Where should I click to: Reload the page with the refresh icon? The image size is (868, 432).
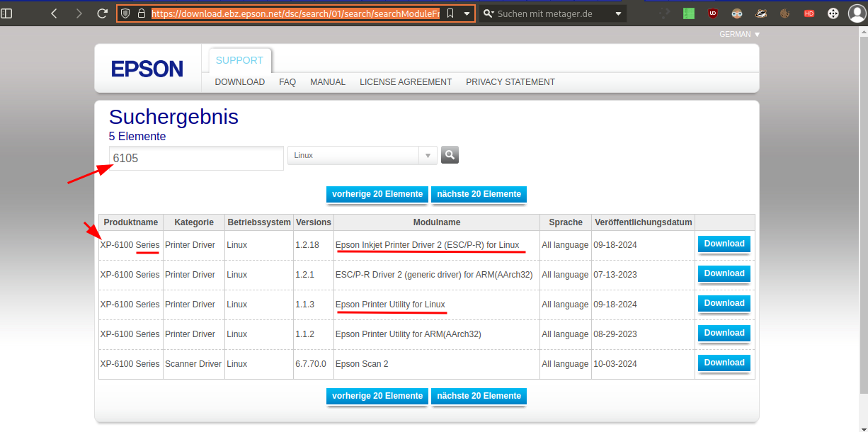[103, 13]
